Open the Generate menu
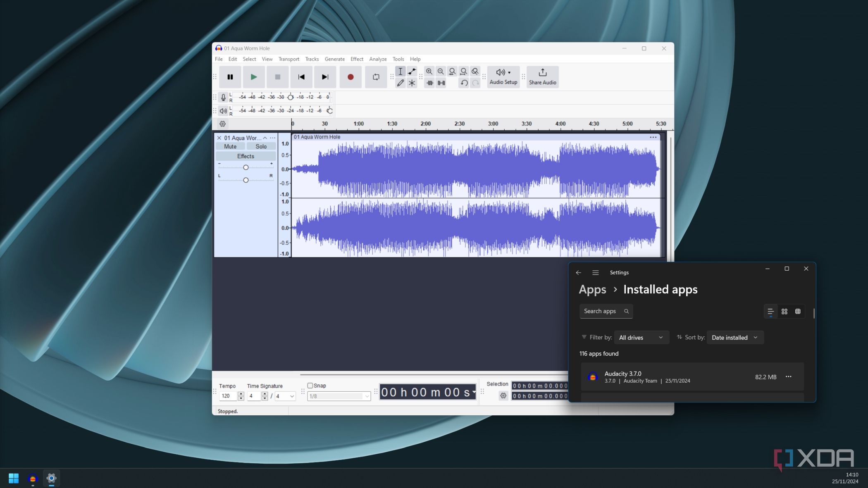 (334, 59)
